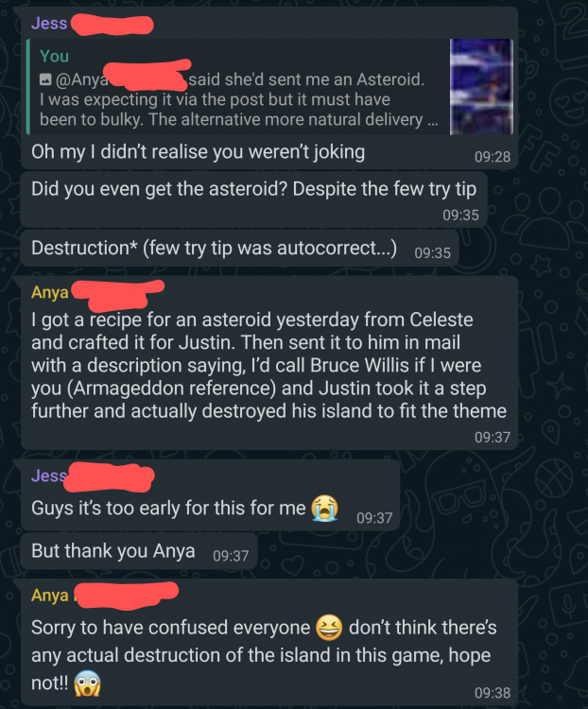
Task: Select Anya's asteroid recipe message bubble
Action: (269, 363)
